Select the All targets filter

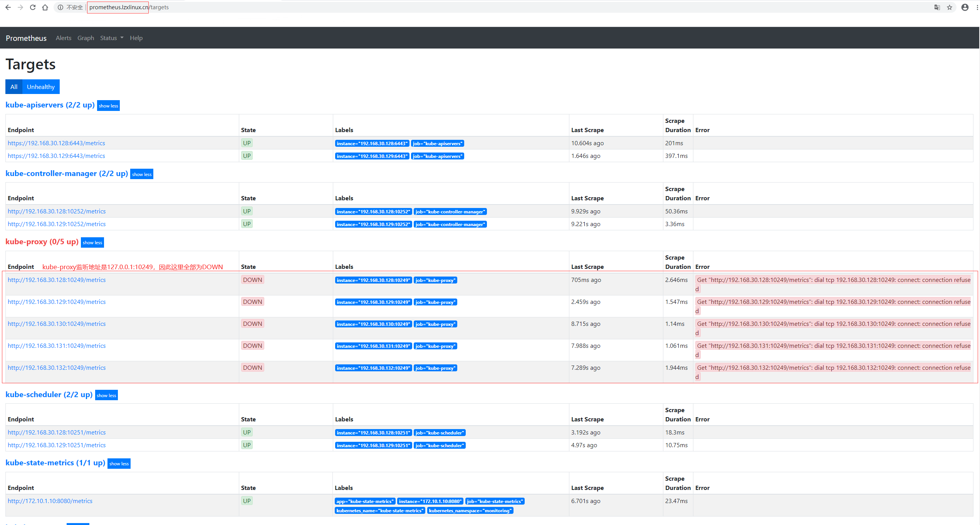point(14,87)
